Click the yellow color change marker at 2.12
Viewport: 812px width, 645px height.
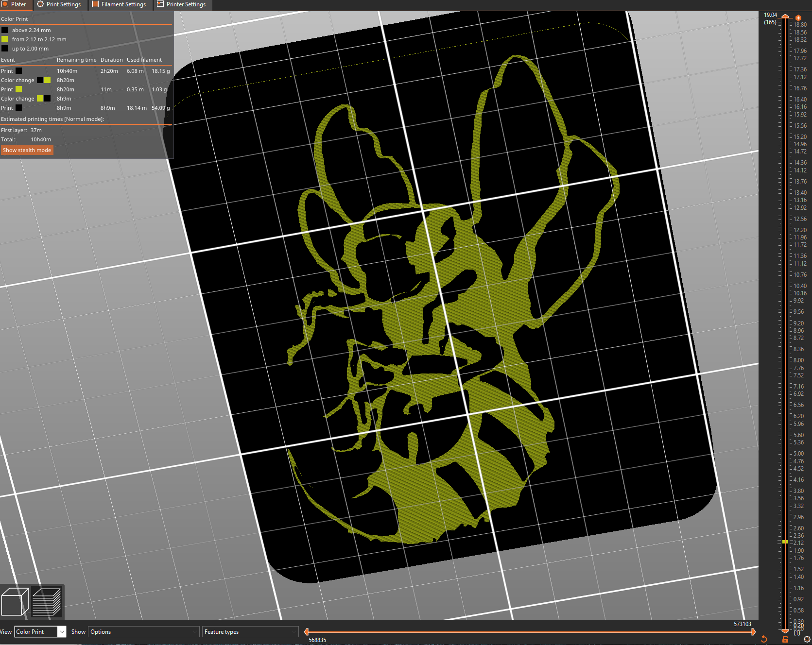(x=785, y=542)
